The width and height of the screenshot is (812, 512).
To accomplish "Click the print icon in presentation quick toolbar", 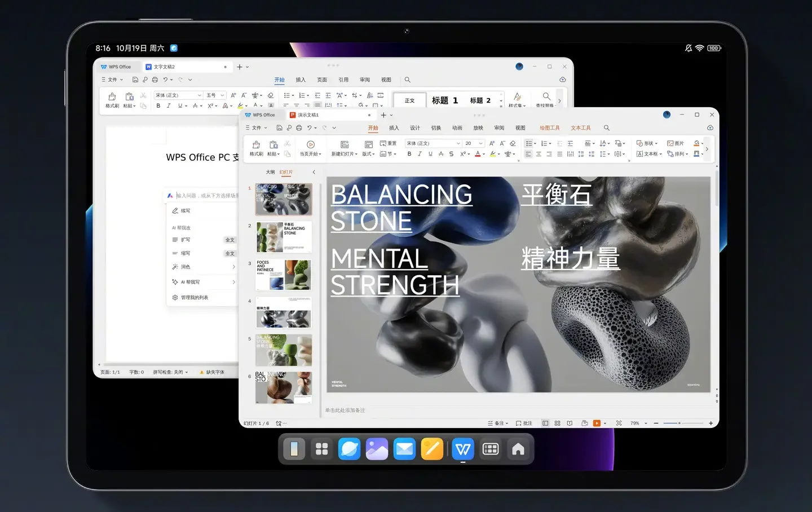I will point(299,128).
